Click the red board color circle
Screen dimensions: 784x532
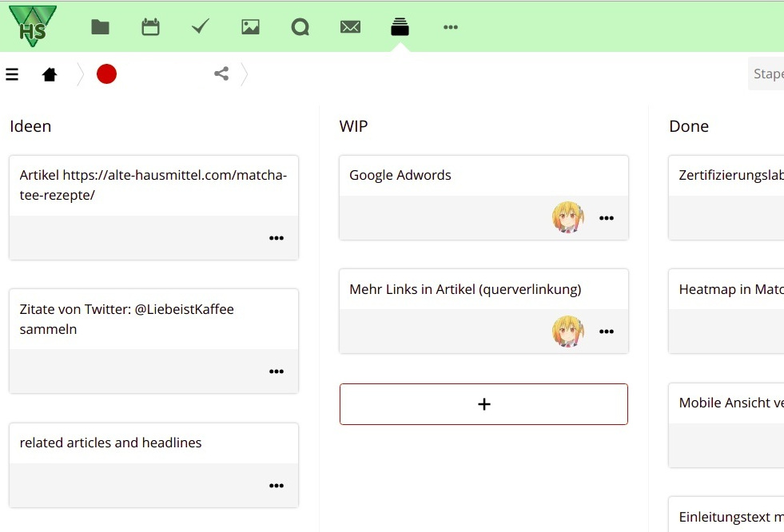point(106,74)
